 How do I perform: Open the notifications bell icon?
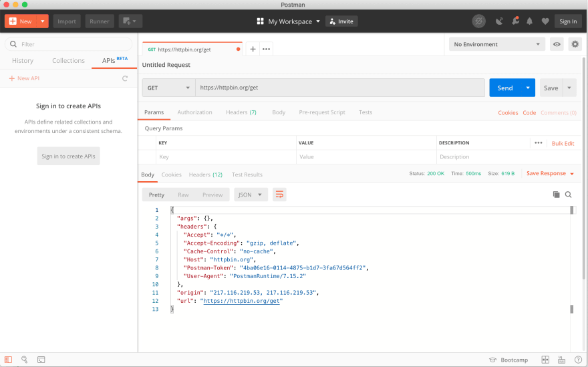point(529,21)
